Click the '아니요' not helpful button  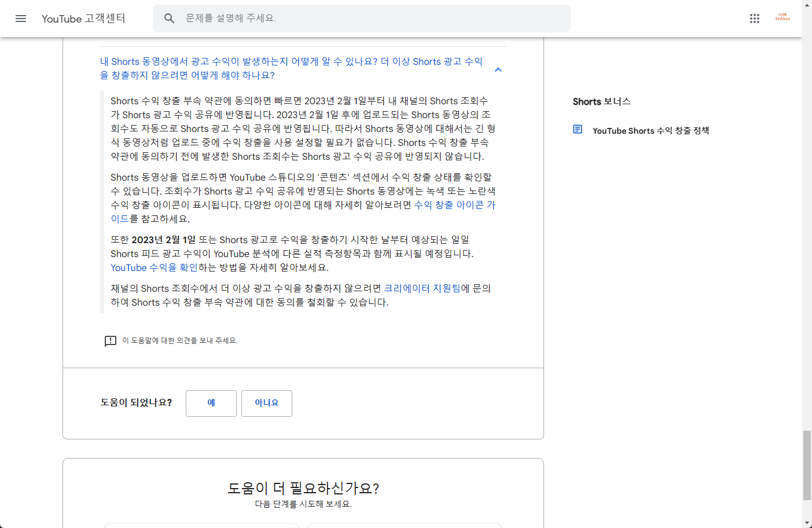(x=267, y=404)
